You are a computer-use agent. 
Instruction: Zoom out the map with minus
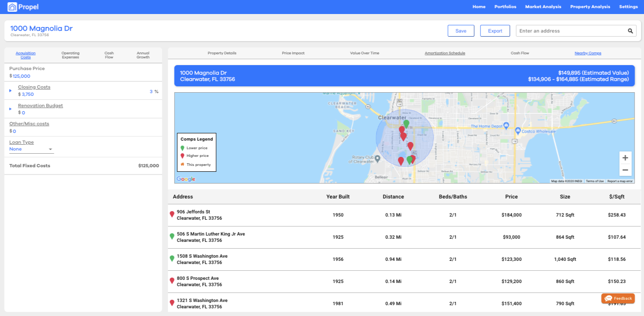click(625, 170)
